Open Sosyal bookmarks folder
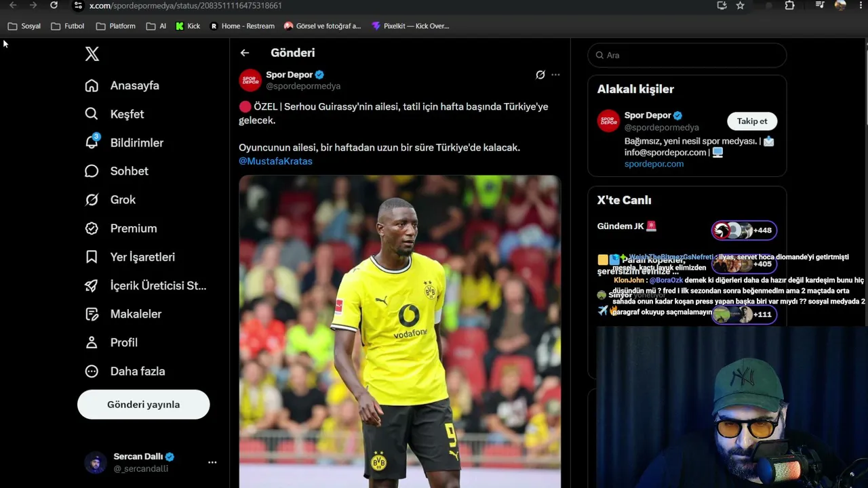The image size is (868, 488). point(24,26)
